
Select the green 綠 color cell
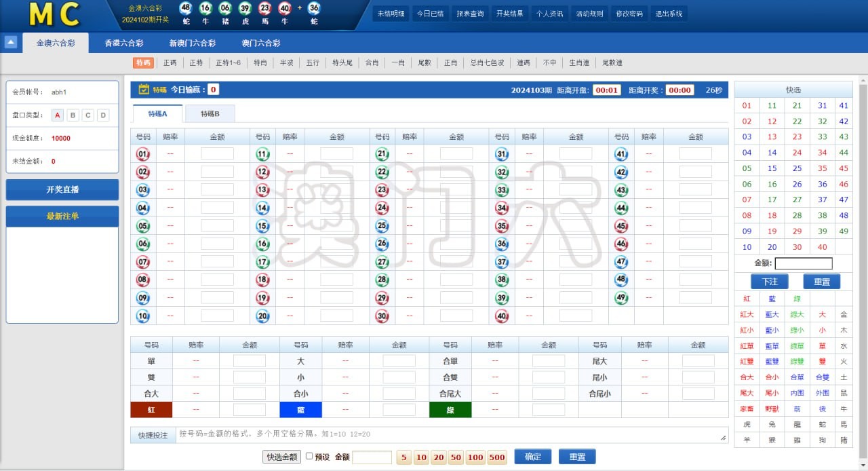coord(450,410)
